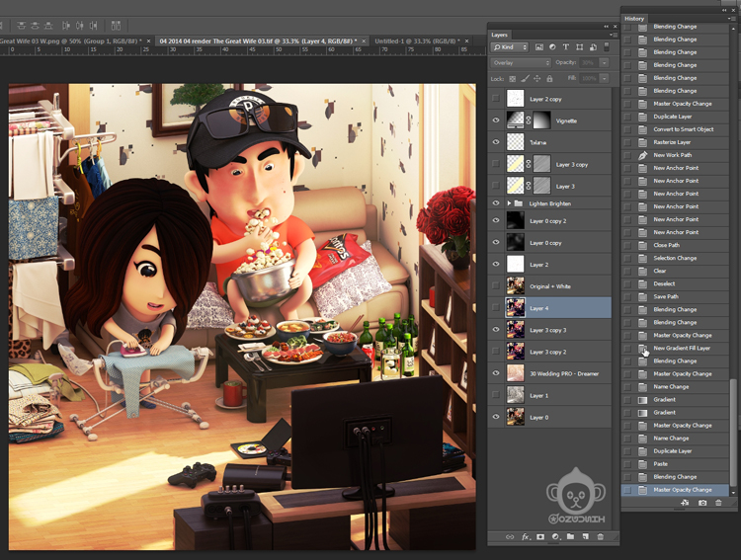741x560 pixels.
Task: Click Distribute left edges icon
Action: (66, 26)
